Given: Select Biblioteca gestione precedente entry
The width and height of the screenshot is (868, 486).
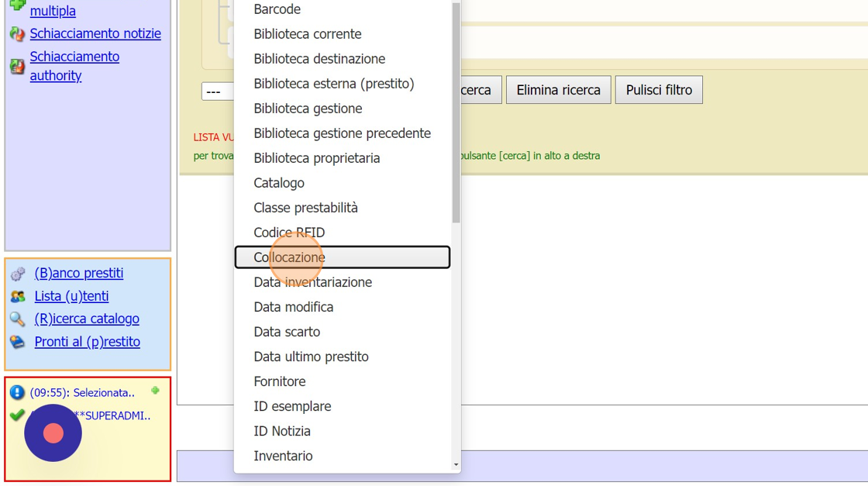Looking at the screenshot, I should tap(342, 133).
